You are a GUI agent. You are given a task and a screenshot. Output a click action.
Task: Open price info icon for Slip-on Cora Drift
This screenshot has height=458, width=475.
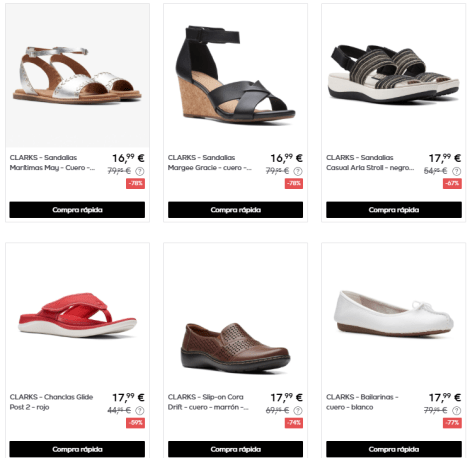click(x=298, y=411)
